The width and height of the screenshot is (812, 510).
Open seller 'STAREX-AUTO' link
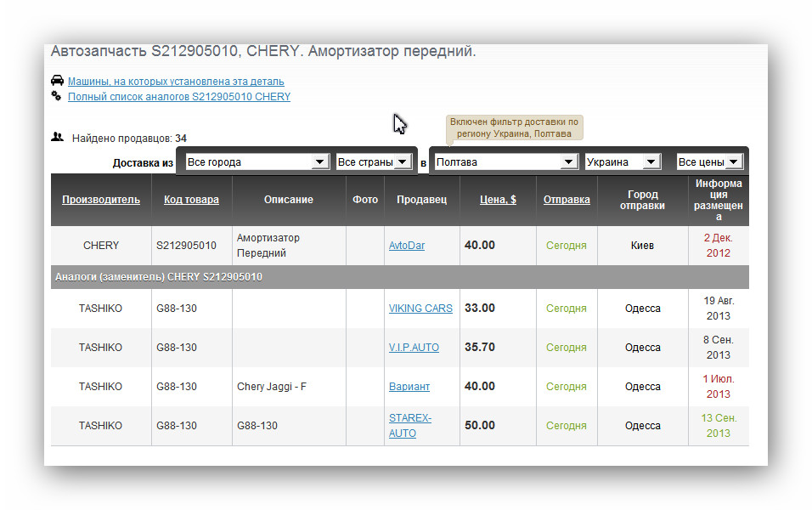click(410, 426)
